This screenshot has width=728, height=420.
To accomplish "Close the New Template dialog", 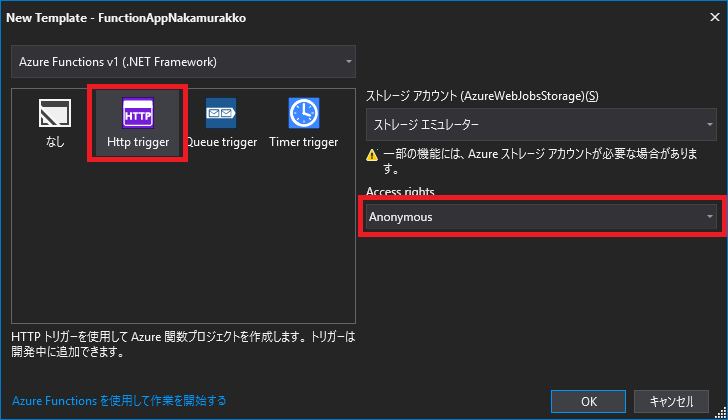I will (x=715, y=17).
